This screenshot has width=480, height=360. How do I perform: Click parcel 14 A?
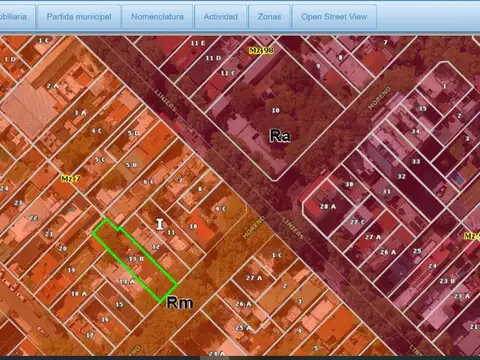(x=127, y=282)
